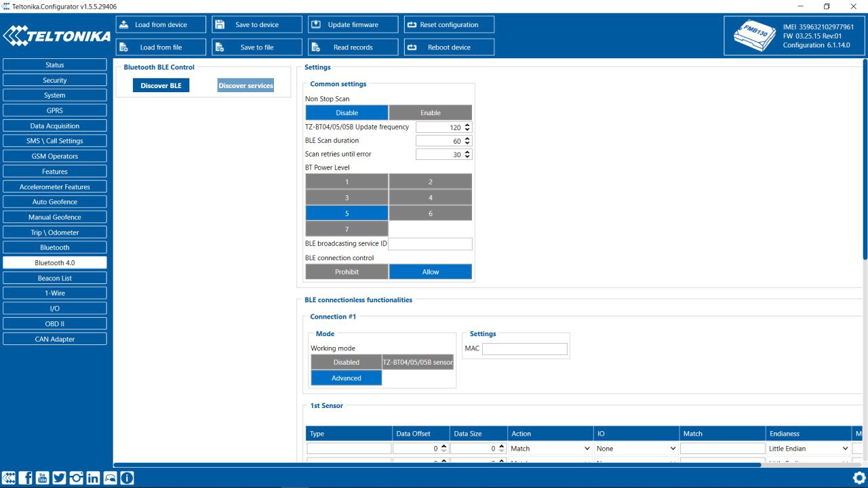Open the 1-Wire section
This screenshot has height=488, width=868.
55,293
